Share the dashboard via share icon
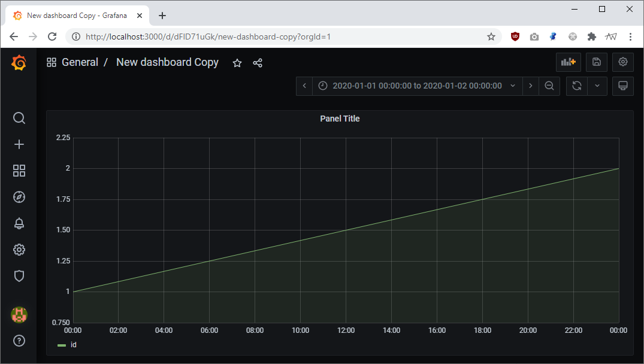 [x=258, y=63]
